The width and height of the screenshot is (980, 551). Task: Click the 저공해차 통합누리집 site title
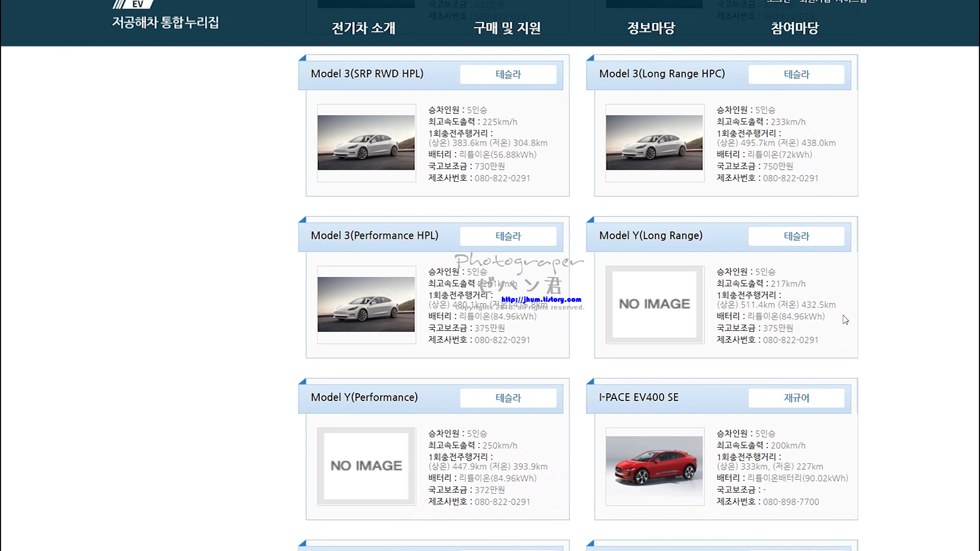click(x=165, y=22)
